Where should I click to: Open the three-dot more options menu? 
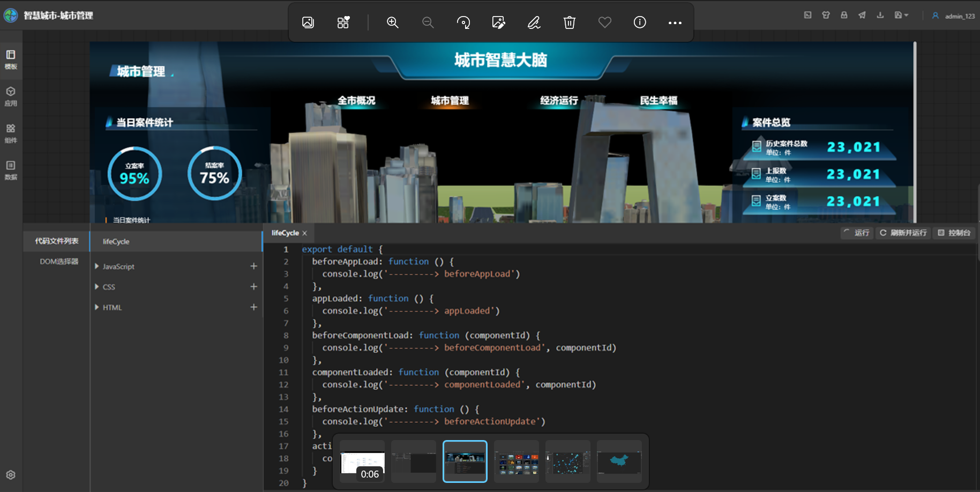tap(675, 22)
